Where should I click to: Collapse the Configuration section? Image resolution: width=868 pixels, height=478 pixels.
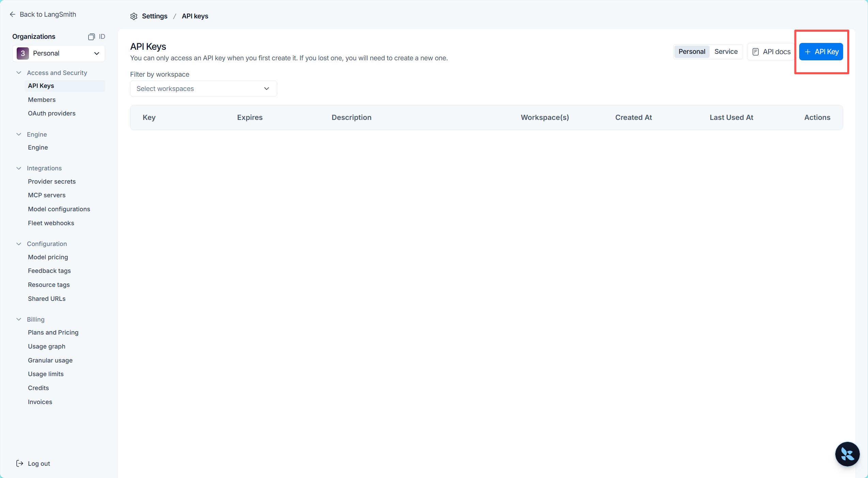point(19,244)
